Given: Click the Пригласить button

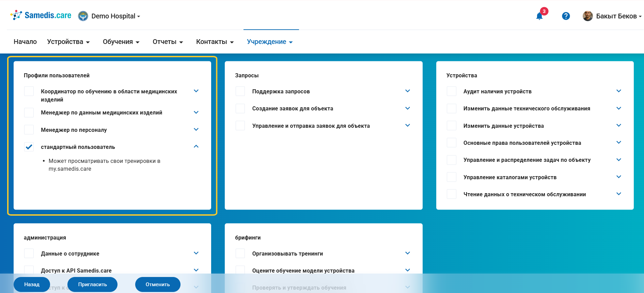Looking at the screenshot, I should click(x=92, y=284).
